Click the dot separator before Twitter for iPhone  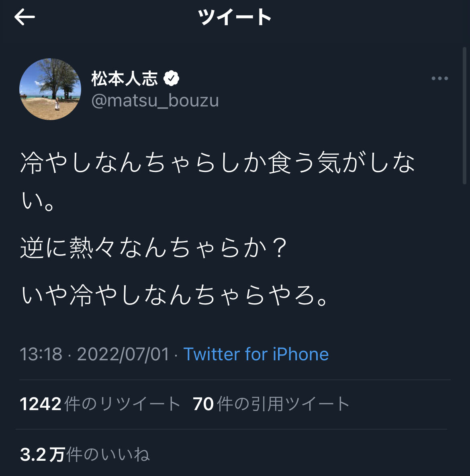[x=176, y=355]
